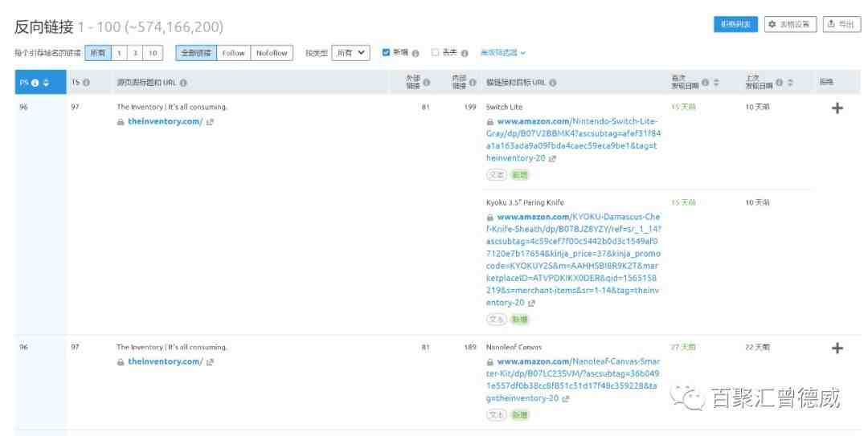Switch to the Follow links filter
This screenshot has width=868, height=436.
click(234, 53)
